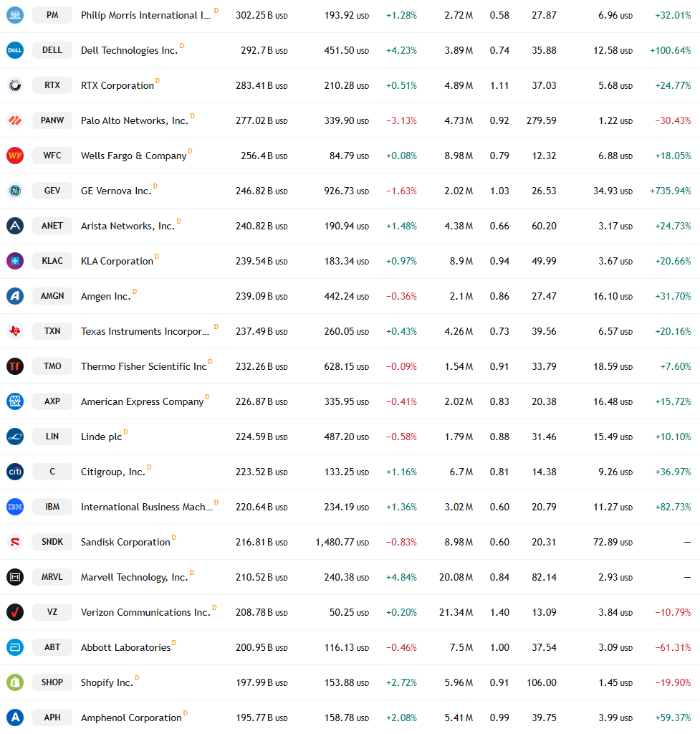Image resolution: width=700 pixels, height=734 pixels.
Task: Open the International Business Machines link
Action: (x=146, y=507)
